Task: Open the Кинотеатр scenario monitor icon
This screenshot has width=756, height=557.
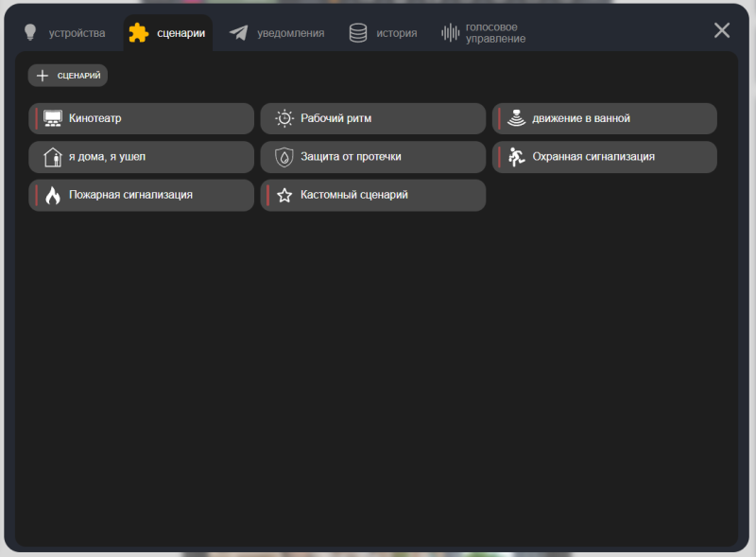Action: click(53, 118)
